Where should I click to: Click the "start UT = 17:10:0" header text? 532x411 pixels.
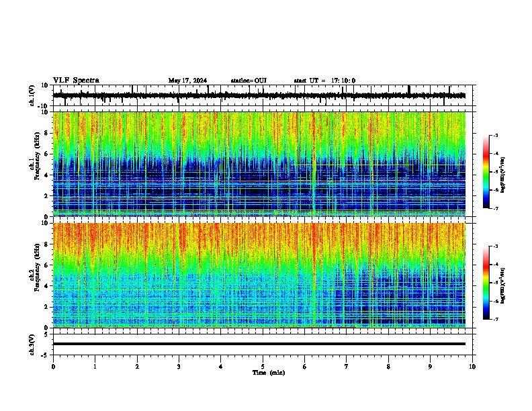pyautogui.click(x=324, y=81)
